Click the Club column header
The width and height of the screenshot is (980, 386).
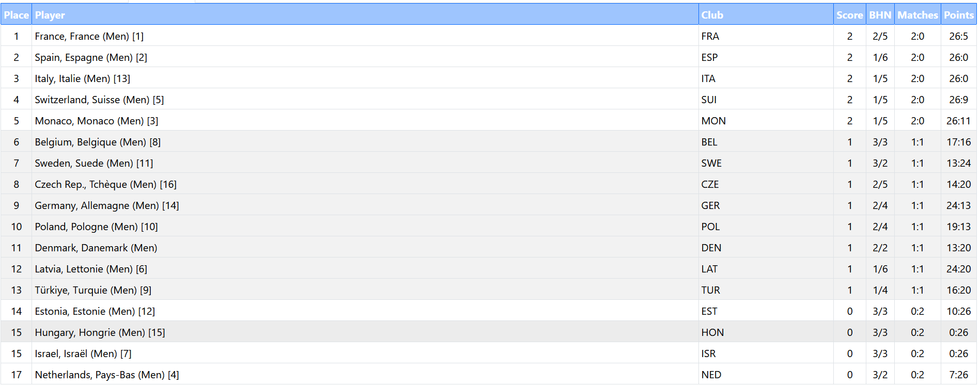click(712, 15)
